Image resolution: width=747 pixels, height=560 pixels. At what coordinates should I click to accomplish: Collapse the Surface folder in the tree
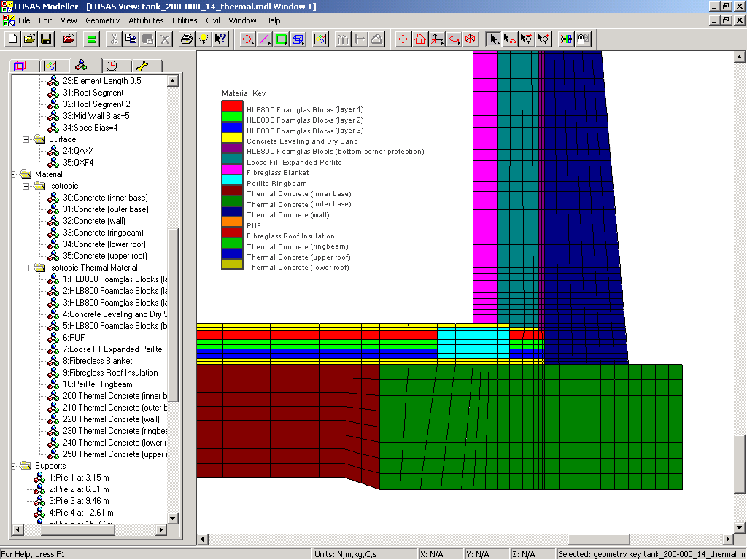tap(27, 139)
